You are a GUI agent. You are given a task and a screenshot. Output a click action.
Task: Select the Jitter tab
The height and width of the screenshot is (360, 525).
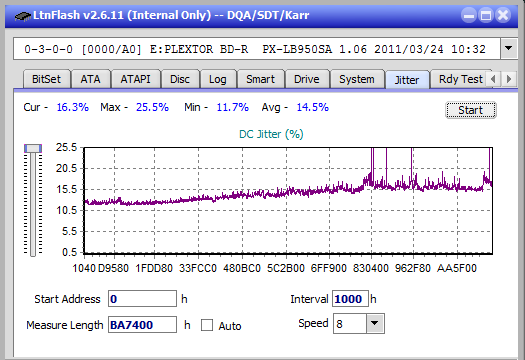pyautogui.click(x=407, y=80)
